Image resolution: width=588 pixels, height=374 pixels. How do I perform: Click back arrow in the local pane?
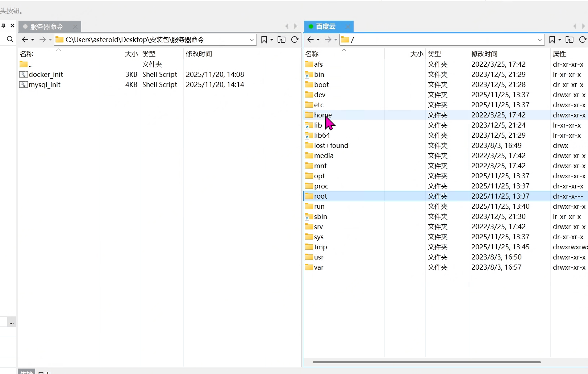25,40
